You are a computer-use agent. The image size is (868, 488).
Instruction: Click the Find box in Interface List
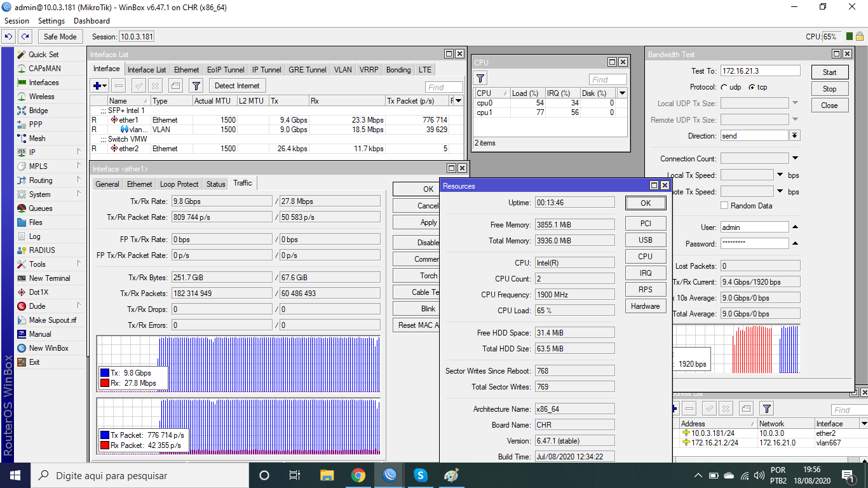point(444,88)
